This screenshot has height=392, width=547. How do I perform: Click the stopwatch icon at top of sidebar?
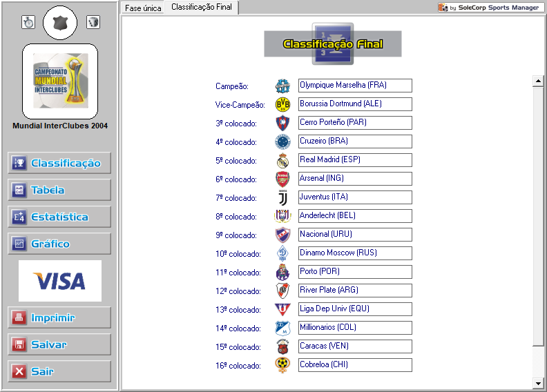[28, 22]
